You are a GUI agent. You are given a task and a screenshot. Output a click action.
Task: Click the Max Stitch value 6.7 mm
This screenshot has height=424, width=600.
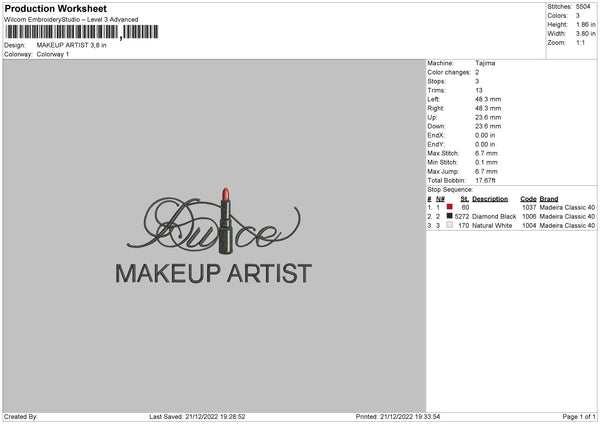tap(486, 153)
